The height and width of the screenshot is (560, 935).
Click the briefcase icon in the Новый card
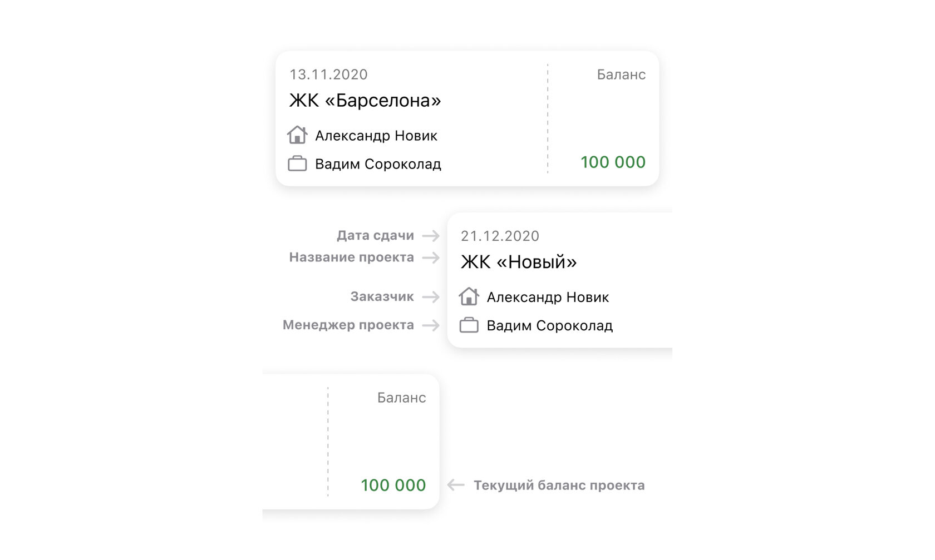click(x=469, y=325)
